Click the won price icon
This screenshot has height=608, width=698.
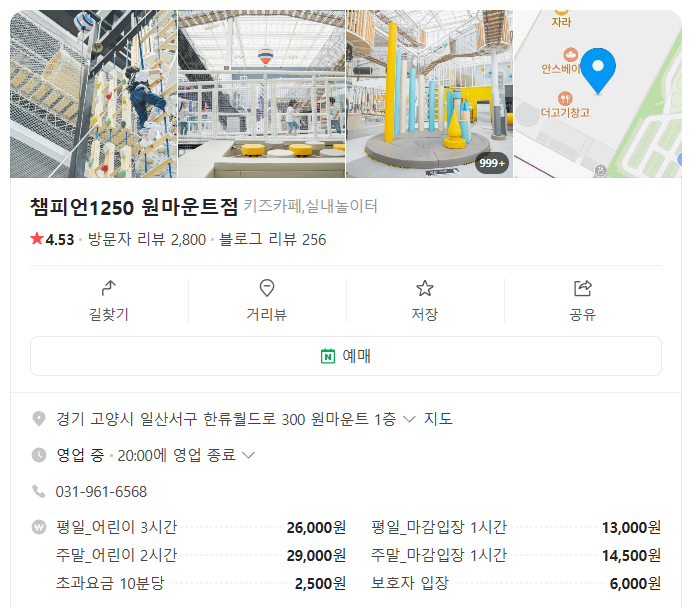click(39, 527)
